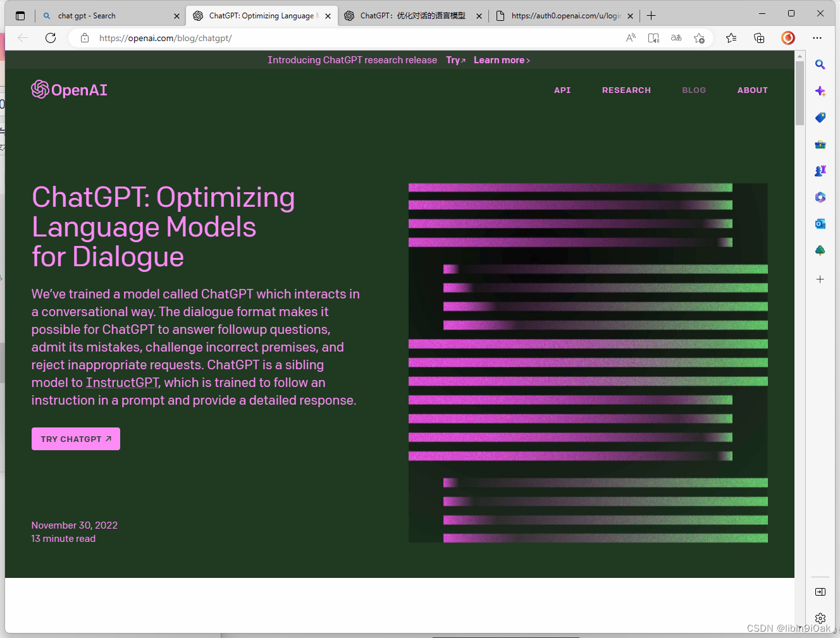This screenshot has width=840, height=638.
Task: Click "Learn more" in the top banner
Action: pos(502,60)
